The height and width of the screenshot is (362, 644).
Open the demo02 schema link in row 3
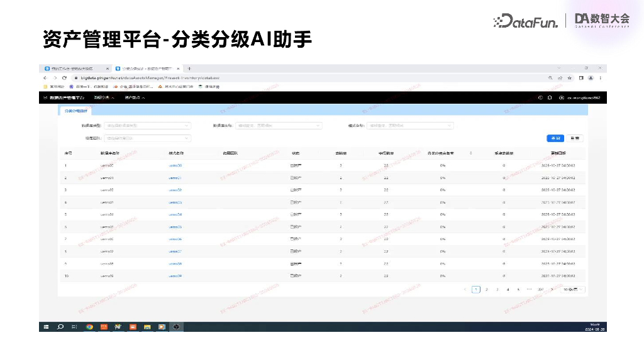click(175, 190)
